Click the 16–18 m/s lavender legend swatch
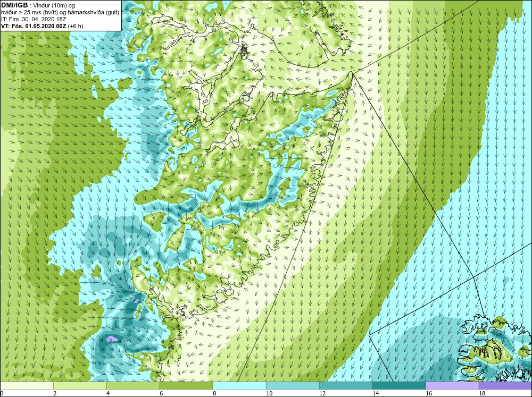The image size is (532, 397). 452,386
